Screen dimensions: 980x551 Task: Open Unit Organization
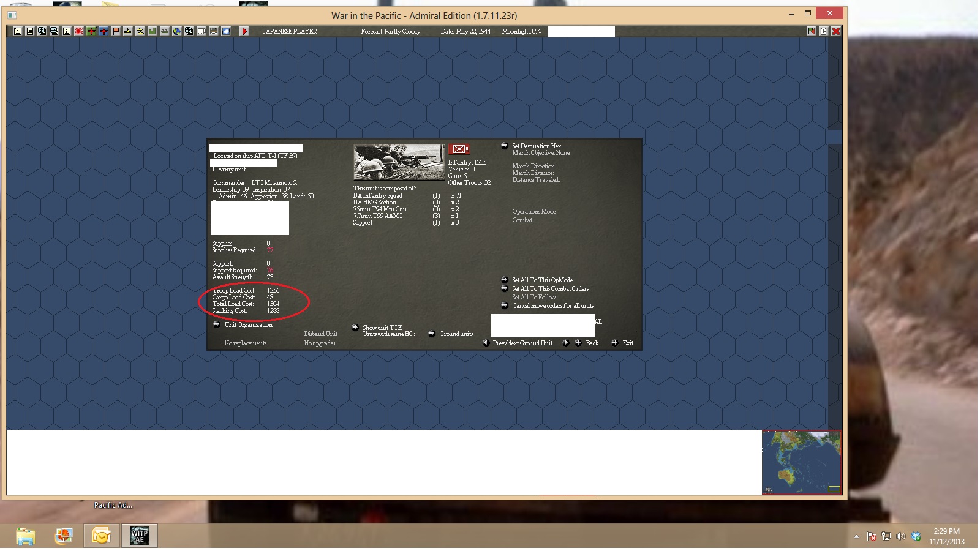pos(249,324)
